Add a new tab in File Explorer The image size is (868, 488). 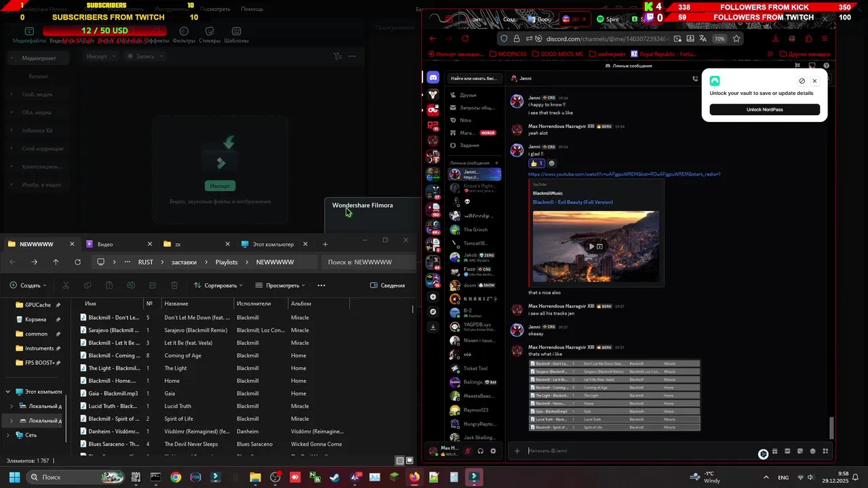pyautogui.click(x=325, y=244)
